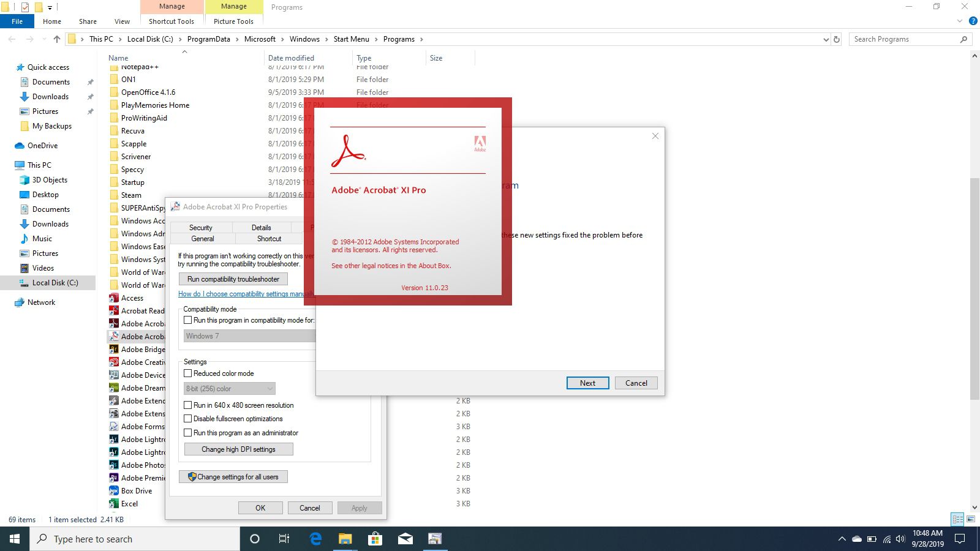Open Microsoft Store from taskbar
This screenshot has height=551, width=980.
point(375,539)
